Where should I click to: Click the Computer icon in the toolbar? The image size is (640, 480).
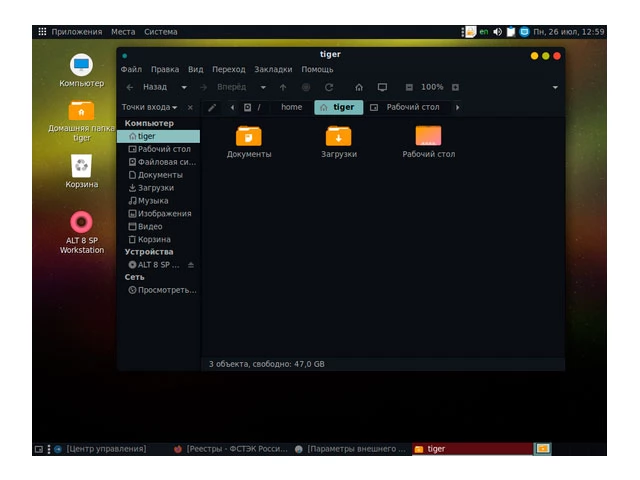382,87
